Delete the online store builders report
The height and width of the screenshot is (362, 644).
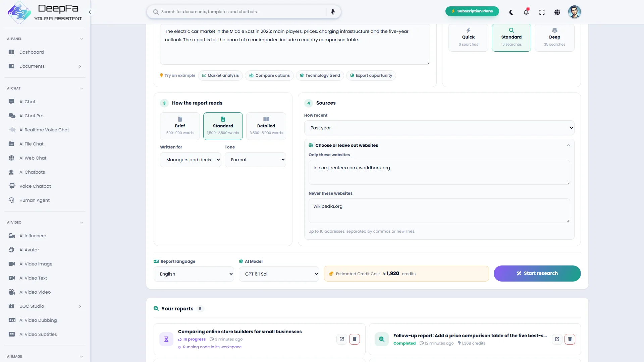[x=355, y=339]
